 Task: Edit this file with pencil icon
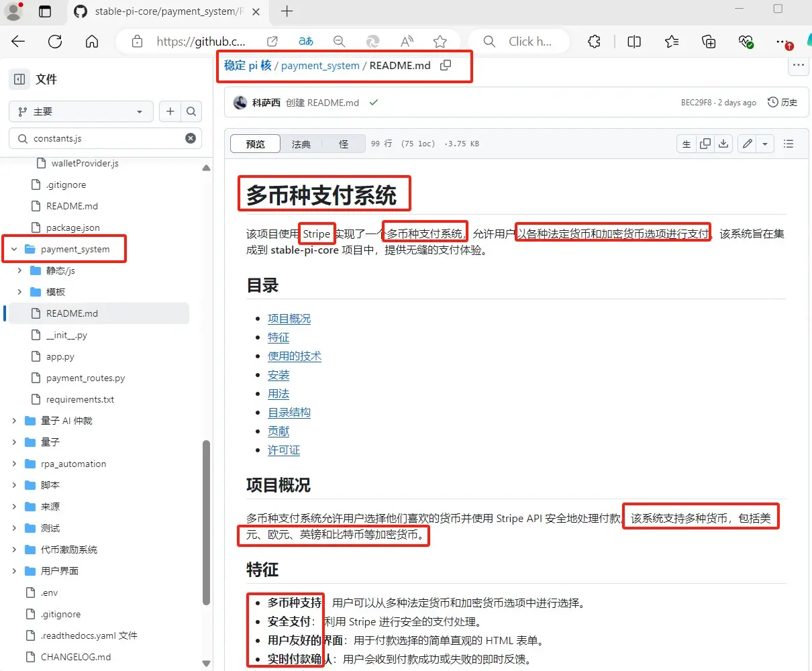(x=747, y=144)
